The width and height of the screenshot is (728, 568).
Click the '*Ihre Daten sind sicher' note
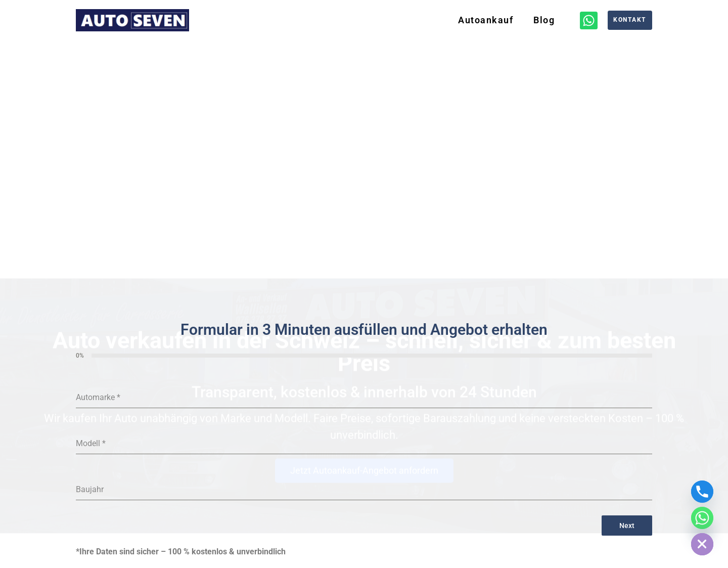[x=180, y=552]
